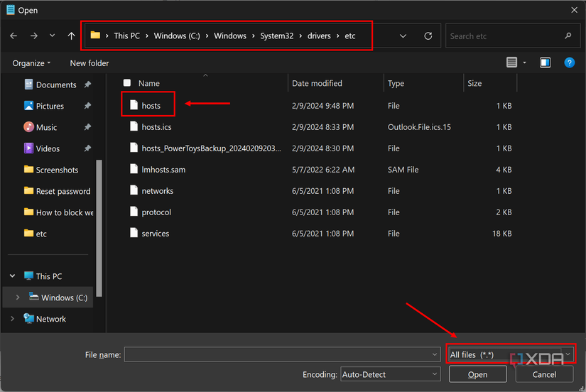This screenshot has width=586, height=392.
Task: Click the pin icon beside Videos
Action: pos(87,148)
